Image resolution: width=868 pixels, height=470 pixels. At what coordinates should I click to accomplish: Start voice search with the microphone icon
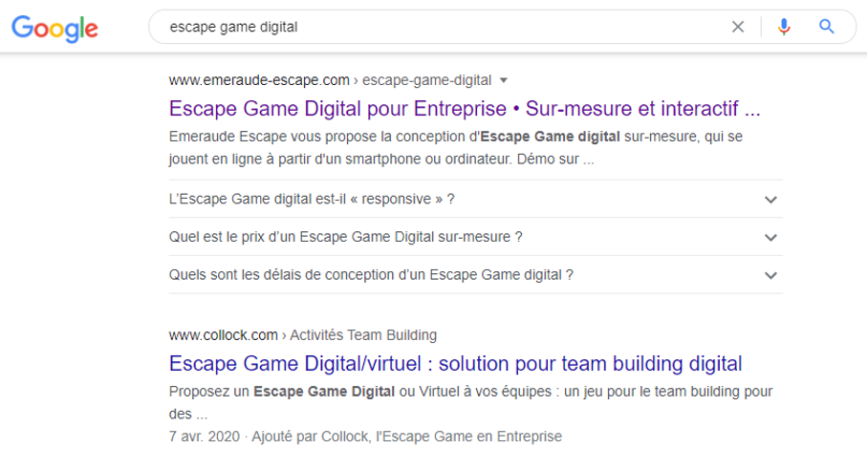784,27
